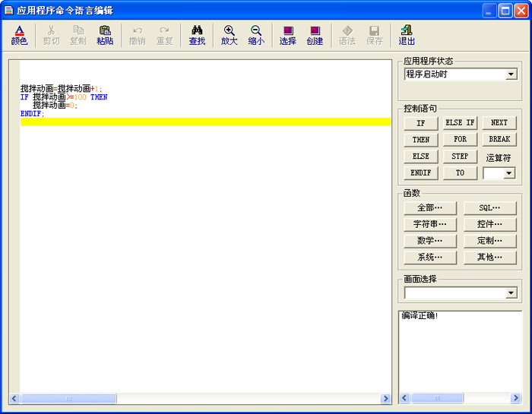Click the 撤销 undo icon

(x=138, y=35)
